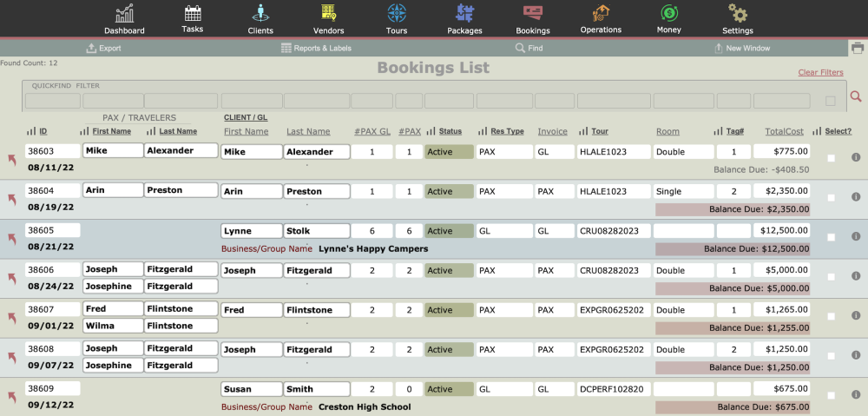This screenshot has height=416, width=868.
Task: Click Balance Due $12,500.00 bar
Action: 733,248
